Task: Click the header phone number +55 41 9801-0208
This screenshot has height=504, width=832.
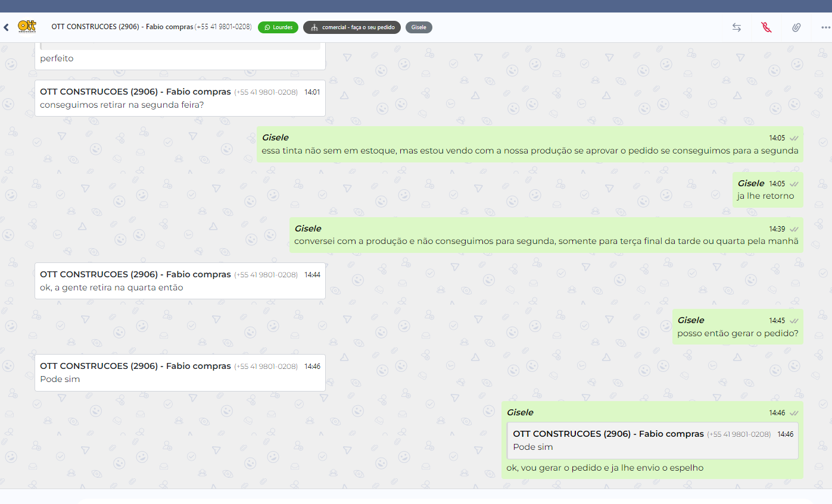Action: point(223,27)
